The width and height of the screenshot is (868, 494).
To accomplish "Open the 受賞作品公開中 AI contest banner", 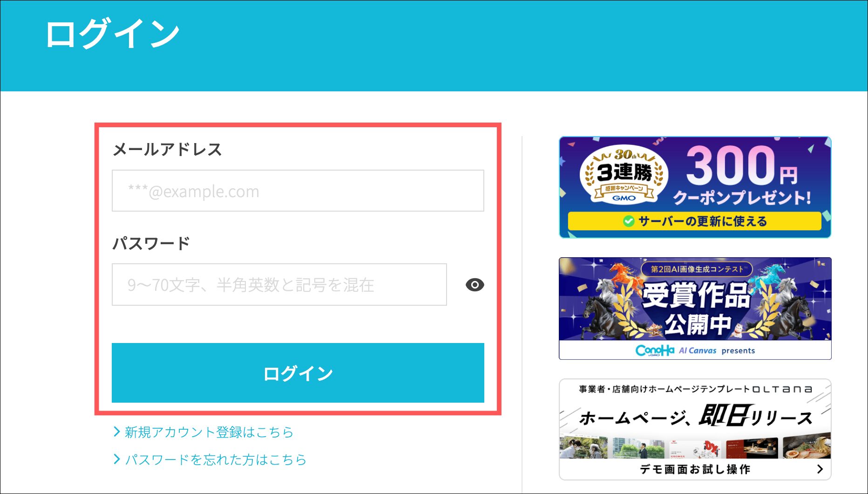I will coord(695,309).
